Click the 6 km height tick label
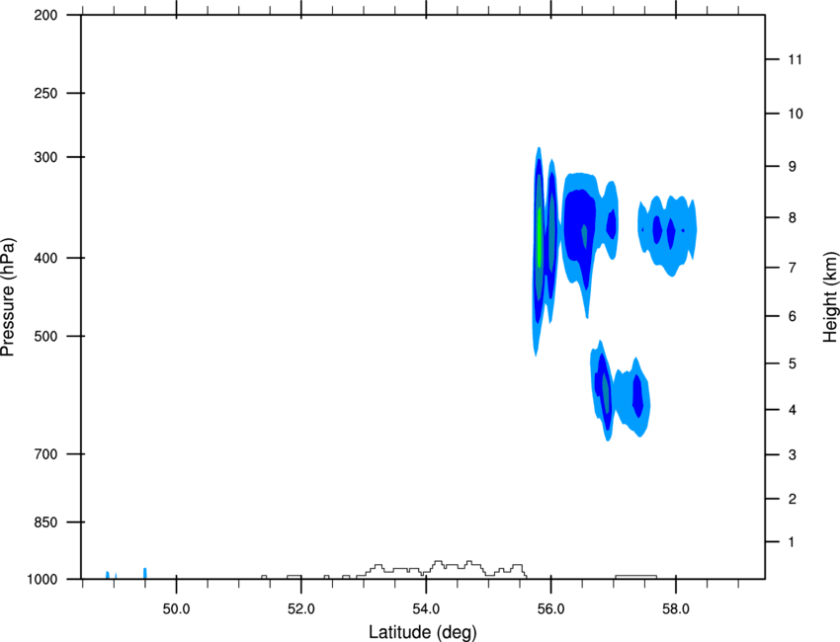The width and height of the screenshot is (840, 642). [793, 316]
